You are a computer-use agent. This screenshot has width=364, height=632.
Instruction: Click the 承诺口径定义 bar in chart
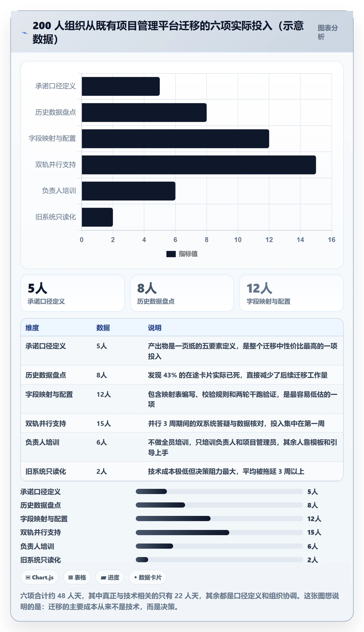click(x=121, y=86)
